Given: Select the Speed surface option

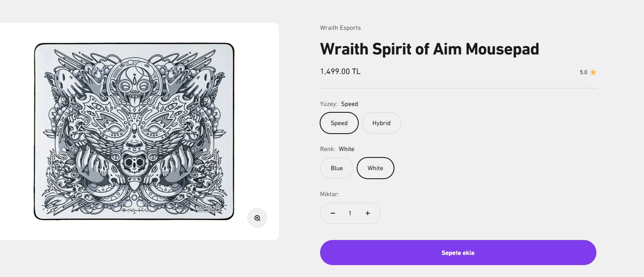Looking at the screenshot, I should coord(339,123).
